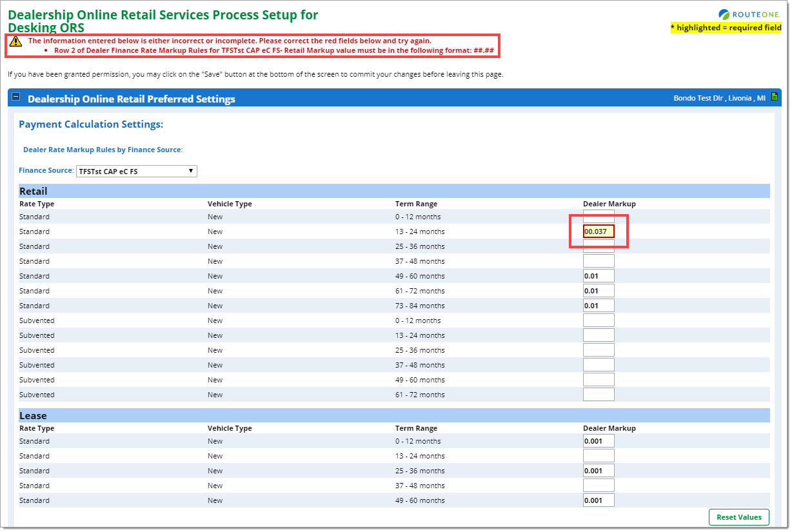Screen dimensions: 792x532
Task: Click Retail Standard 73 - 84 months markup field
Action: (x=599, y=306)
